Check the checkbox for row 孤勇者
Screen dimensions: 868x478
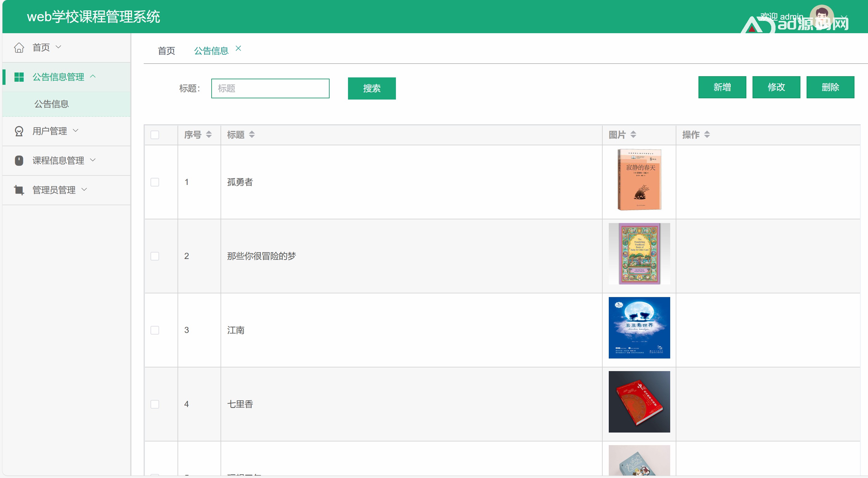coord(155,182)
